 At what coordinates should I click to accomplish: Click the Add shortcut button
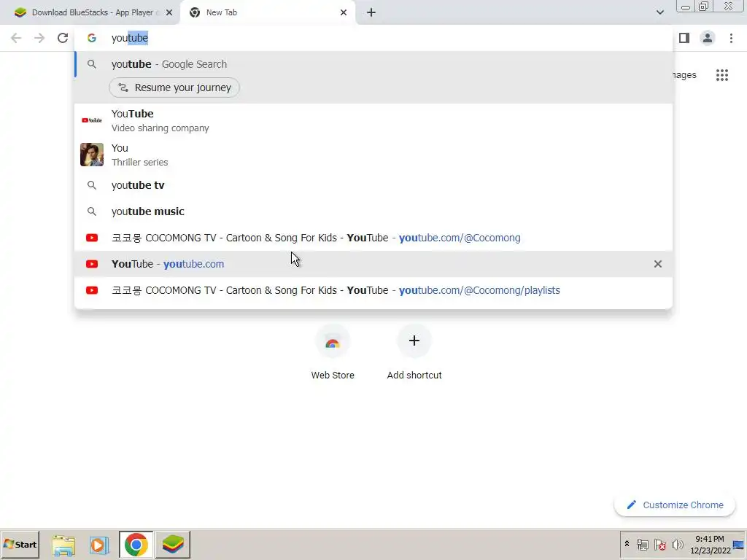pos(414,352)
